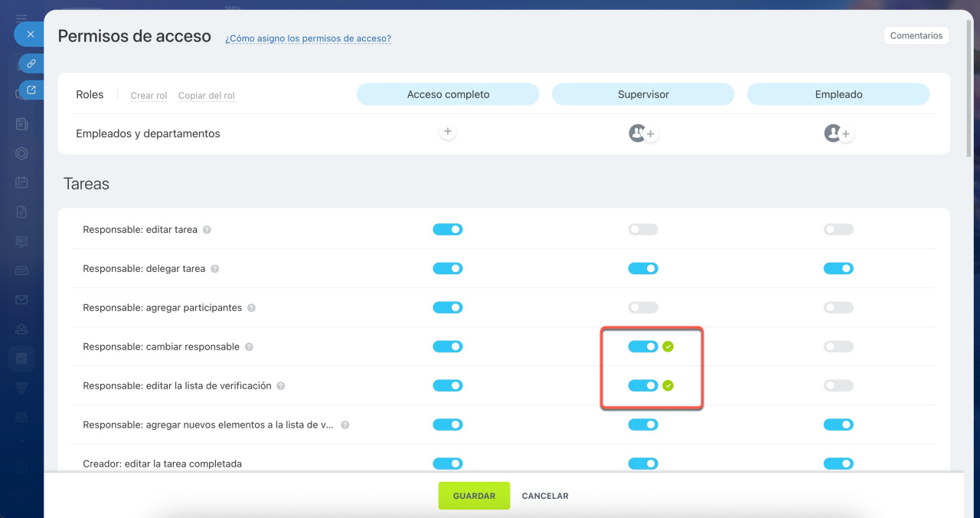Click the 'Crear rol' link

coord(149,96)
